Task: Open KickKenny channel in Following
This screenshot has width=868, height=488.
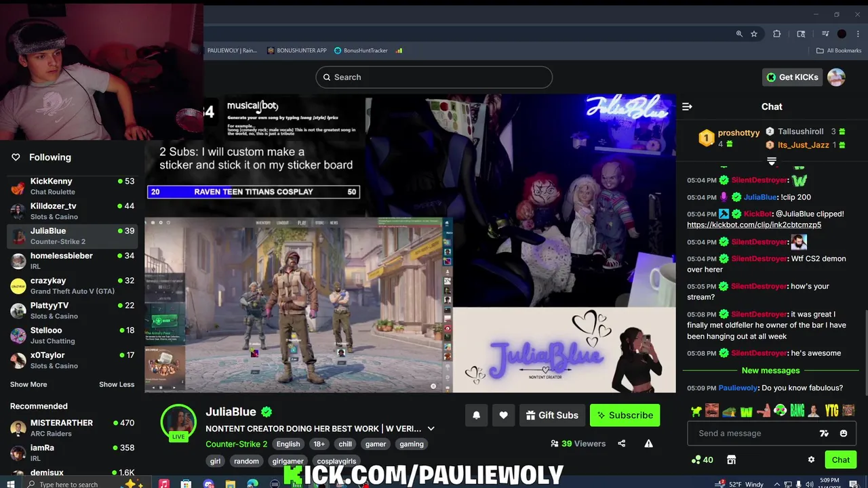Action: [x=72, y=186]
